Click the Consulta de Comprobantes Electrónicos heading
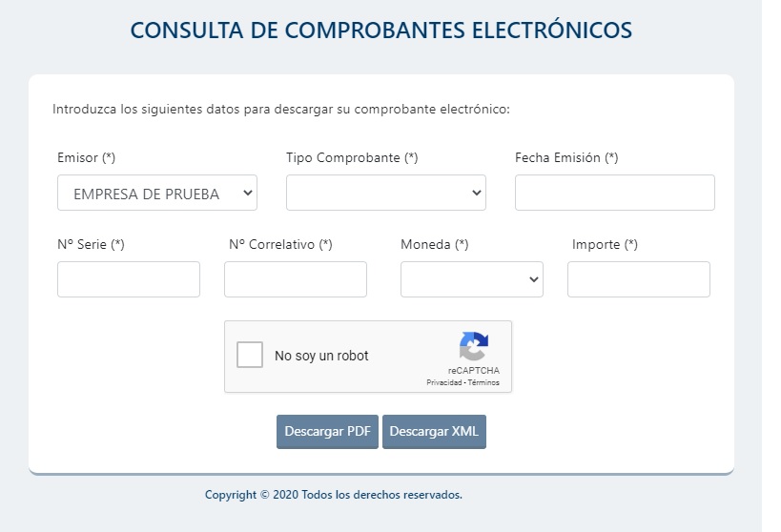 (x=381, y=31)
